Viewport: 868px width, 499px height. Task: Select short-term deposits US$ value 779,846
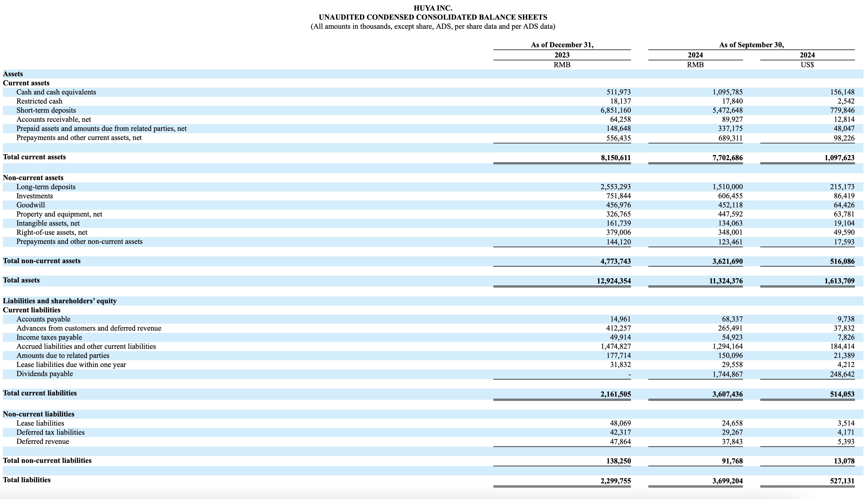pyautogui.click(x=842, y=110)
